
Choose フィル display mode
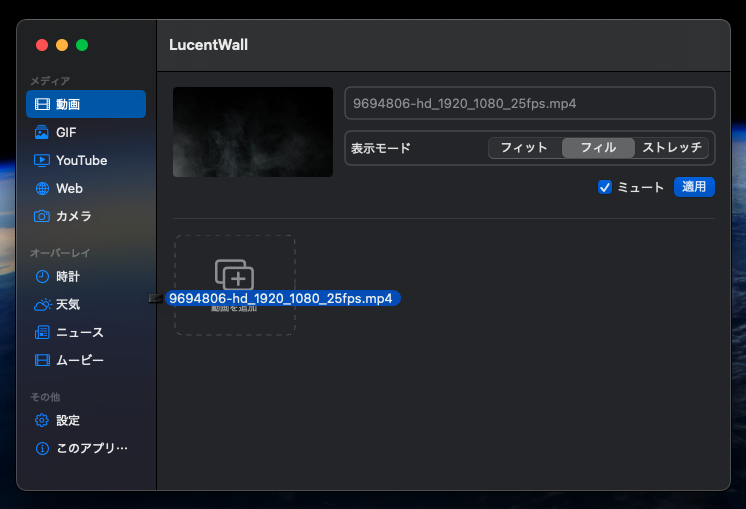pyautogui.click(x=598, y=148)
